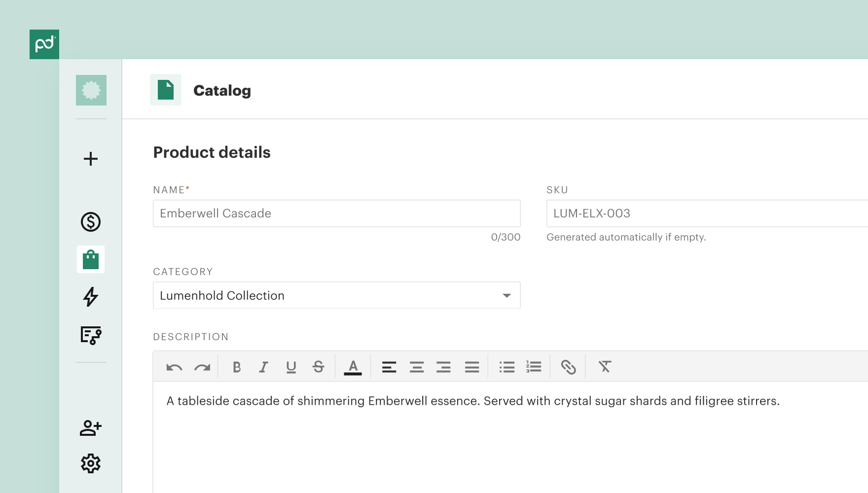Click the 0/300 character counter
Screen dimensions: 868x493
506,237
